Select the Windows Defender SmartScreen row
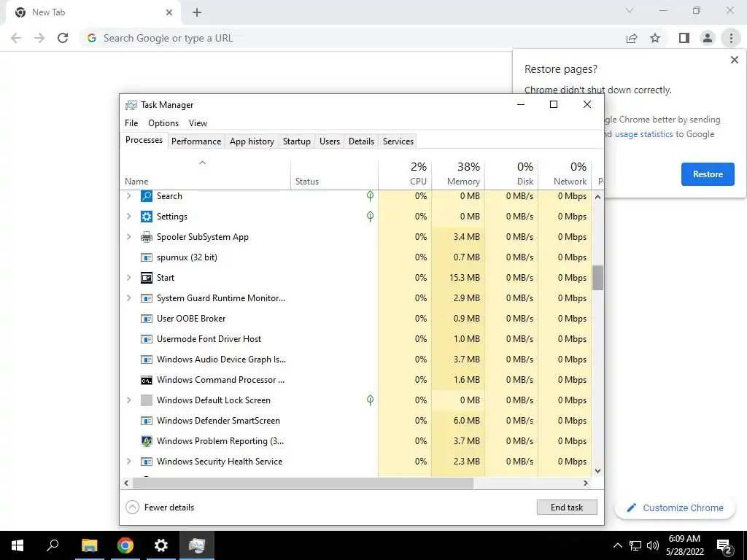Screen dimensions: 747x560 (x=356, y=421)
